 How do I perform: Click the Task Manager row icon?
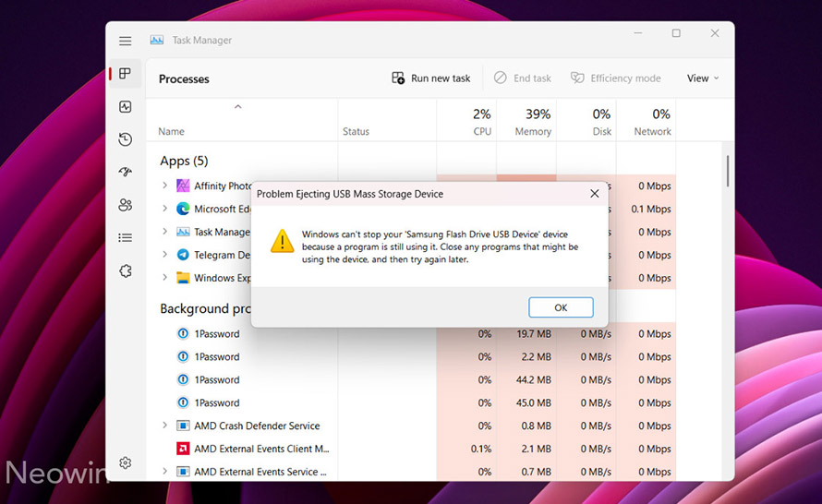coord(183,232)
